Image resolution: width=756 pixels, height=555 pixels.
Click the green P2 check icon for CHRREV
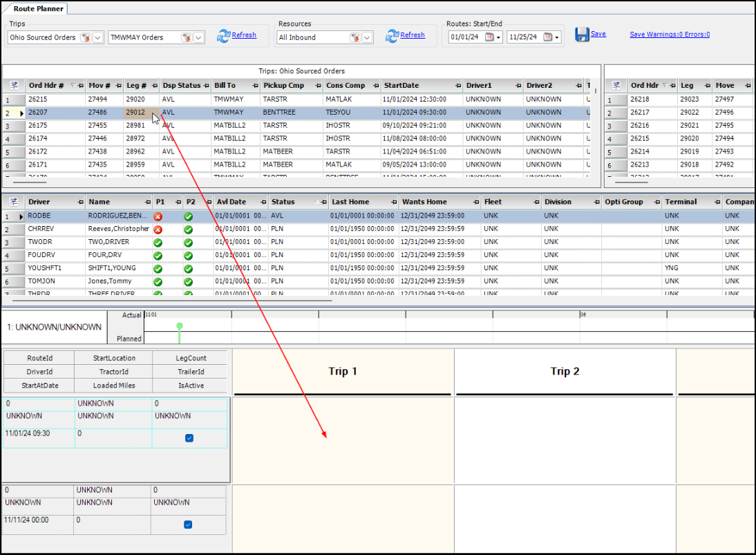[188, 229]
